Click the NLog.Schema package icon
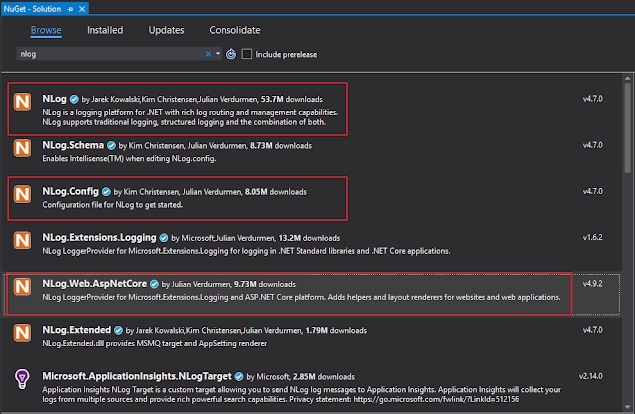 tap(23, 148)
